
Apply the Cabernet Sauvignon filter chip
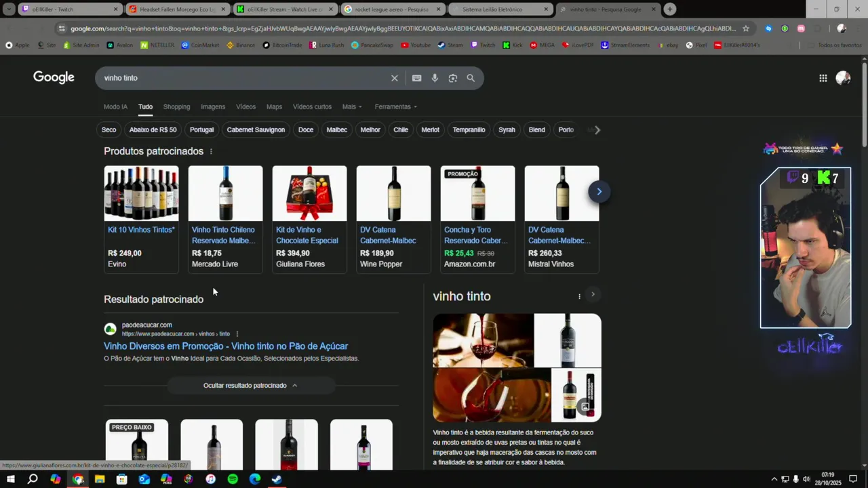pyautogui.click(x=256, y=129)
